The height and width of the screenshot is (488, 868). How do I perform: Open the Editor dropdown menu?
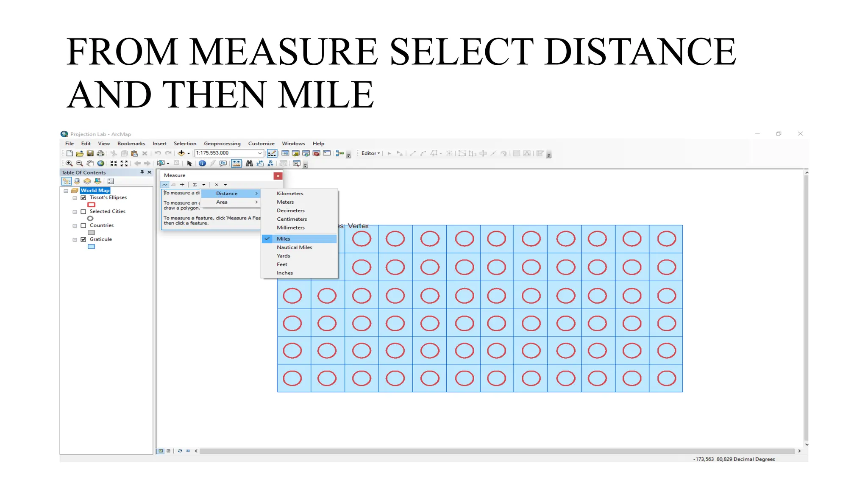370,153
